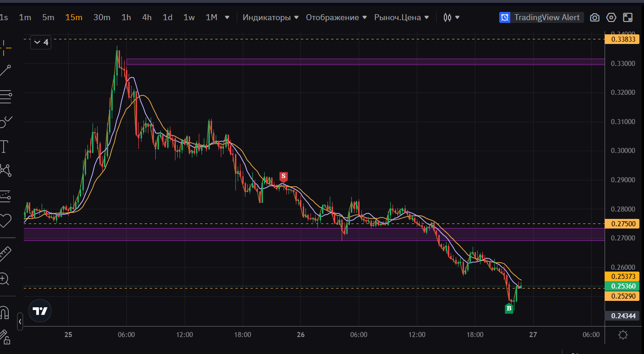644x354 pixels.
Task: Open price scale settings gear bottom right
Action: click(x=622, y=335)
